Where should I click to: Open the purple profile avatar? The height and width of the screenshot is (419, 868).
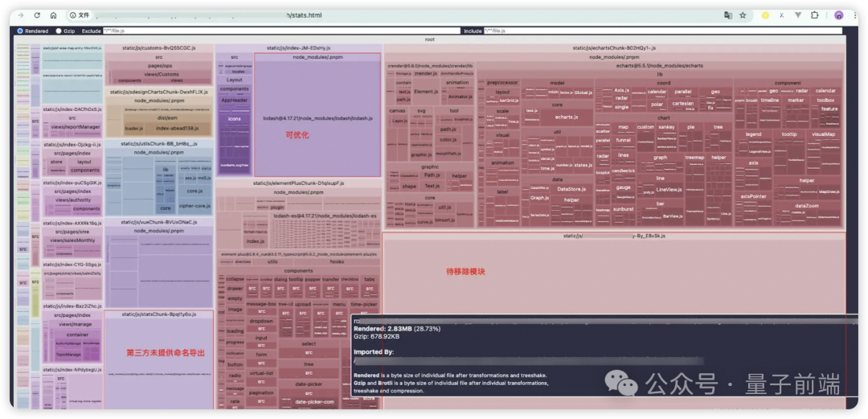(x=838, y=15)
